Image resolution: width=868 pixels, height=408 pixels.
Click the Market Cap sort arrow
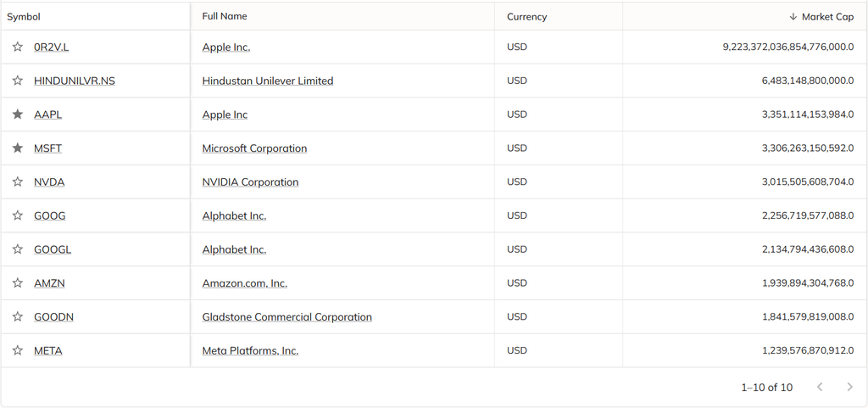click(x=793, y=17)
